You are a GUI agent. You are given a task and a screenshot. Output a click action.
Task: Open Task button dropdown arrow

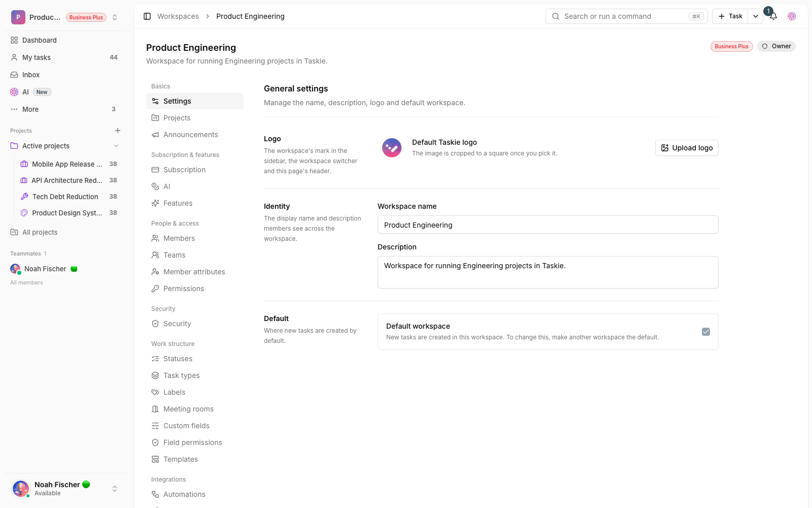756,16
